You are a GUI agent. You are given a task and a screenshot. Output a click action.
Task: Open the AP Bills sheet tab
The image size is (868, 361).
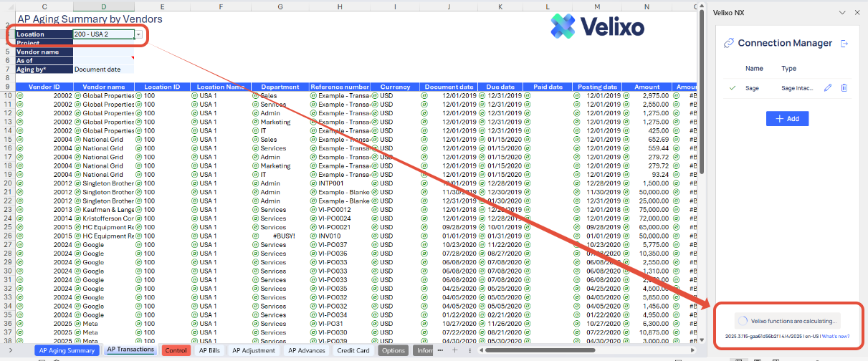[209, 350]
